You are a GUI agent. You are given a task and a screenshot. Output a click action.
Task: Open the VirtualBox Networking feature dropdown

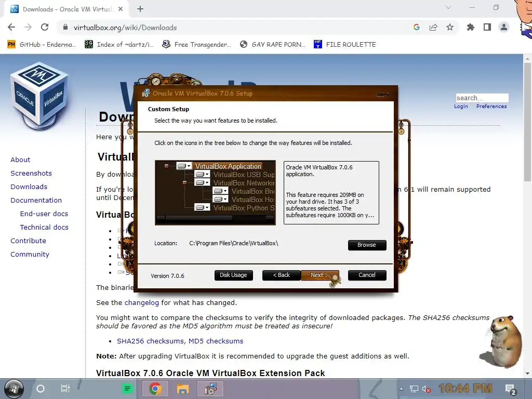tap(202, 183)
